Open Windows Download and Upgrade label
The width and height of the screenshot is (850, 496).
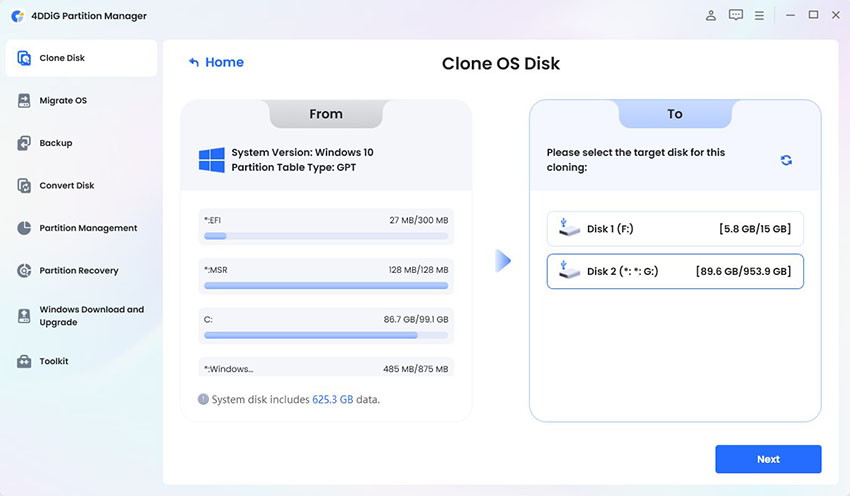click(x=92, y=316)
